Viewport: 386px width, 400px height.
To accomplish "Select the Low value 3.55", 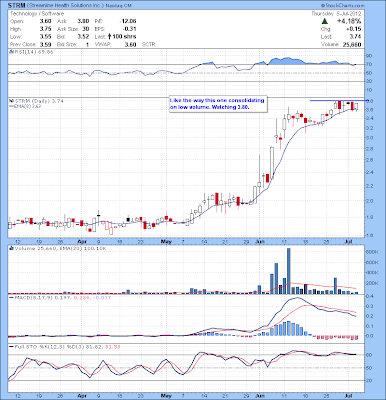I will point(45,37).
